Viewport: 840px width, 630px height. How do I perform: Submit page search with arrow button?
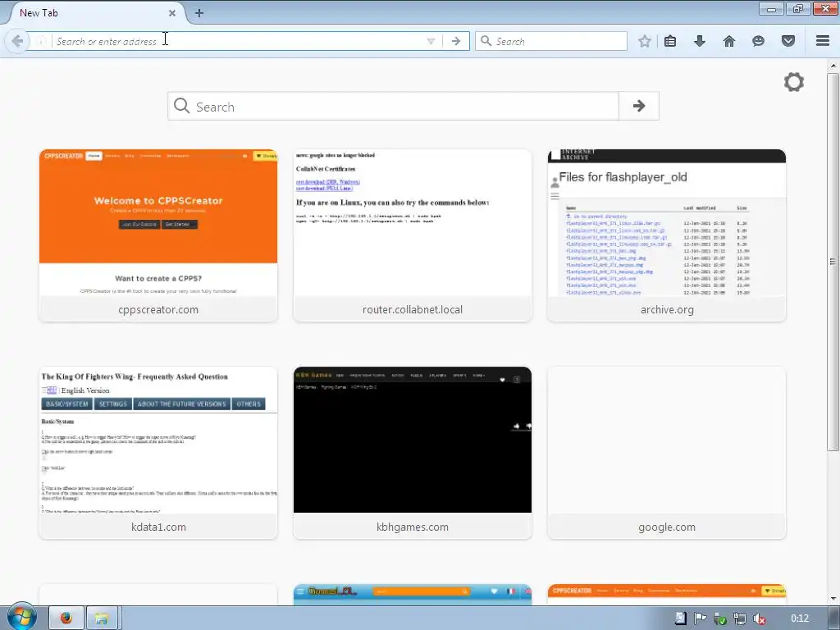[x=638, y=106]
